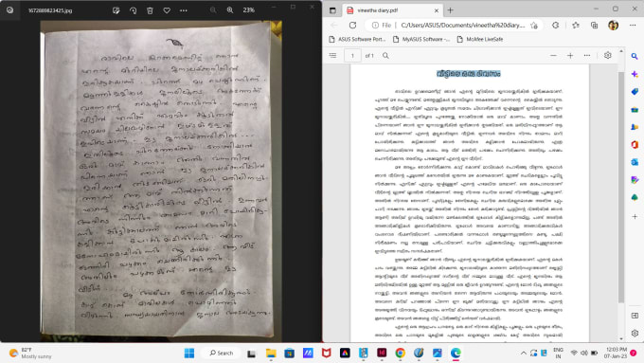Zoom in the PDF with plus button

coord(570,56)
